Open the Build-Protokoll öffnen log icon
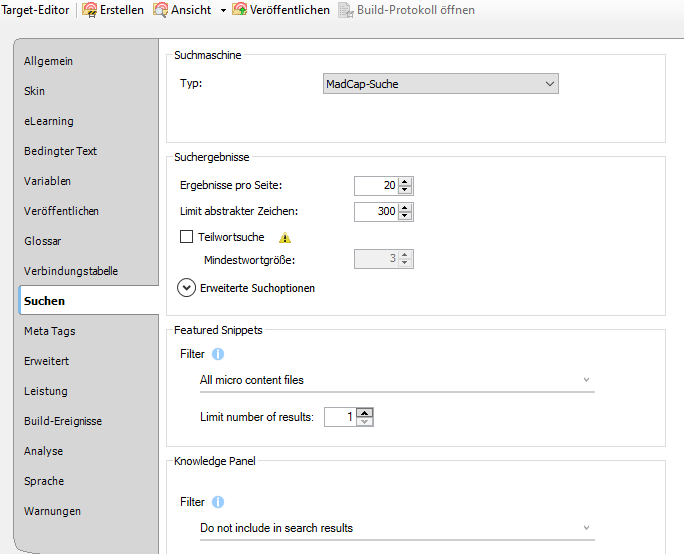The width and height of the screenshot is (684, 554). [x=346, y=10]
